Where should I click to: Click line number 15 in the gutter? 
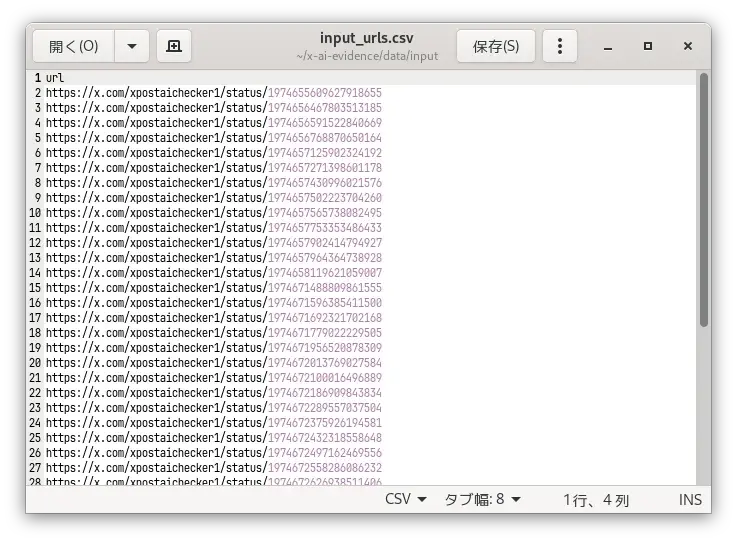36,288
